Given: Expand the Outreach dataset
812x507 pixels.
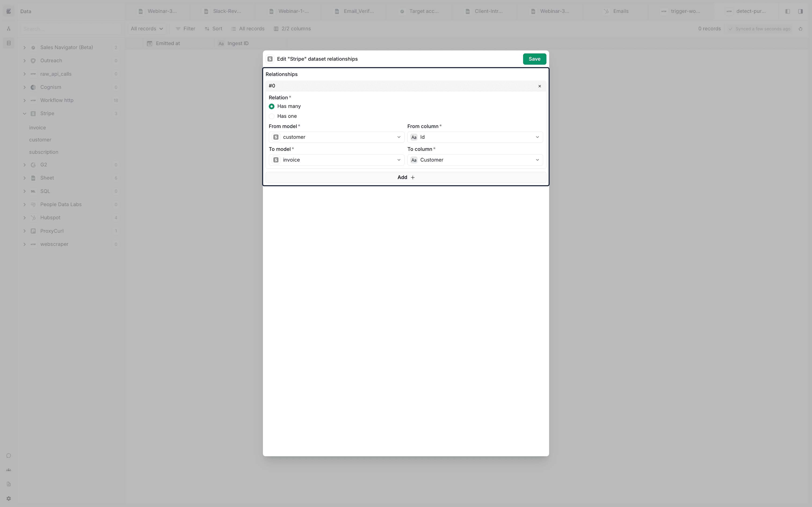Looking at the screenshot, I should click(24, 61).
